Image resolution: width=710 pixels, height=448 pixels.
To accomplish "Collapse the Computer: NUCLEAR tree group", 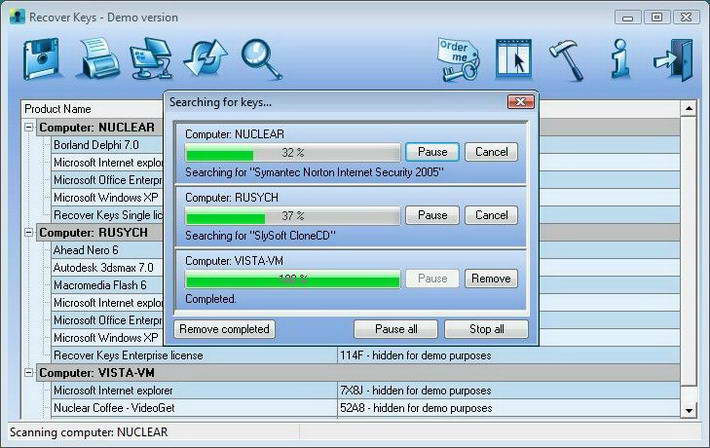I will tap(29, 127).
